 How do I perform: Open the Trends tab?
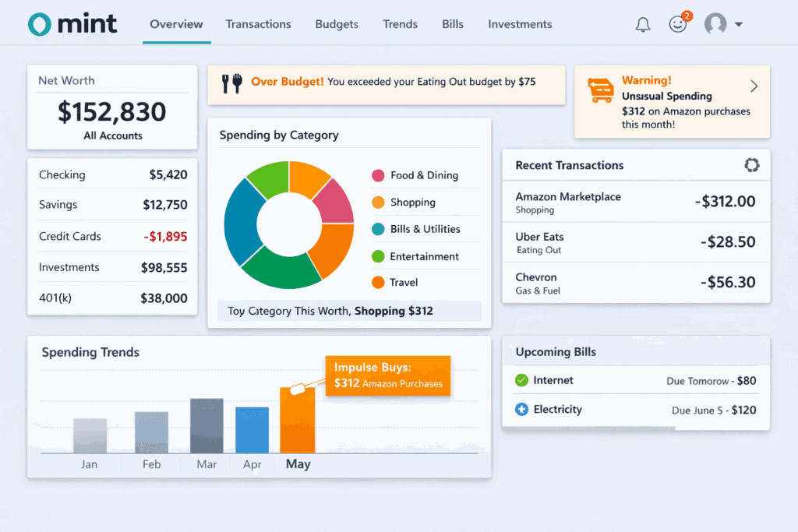tap(400, 24)
